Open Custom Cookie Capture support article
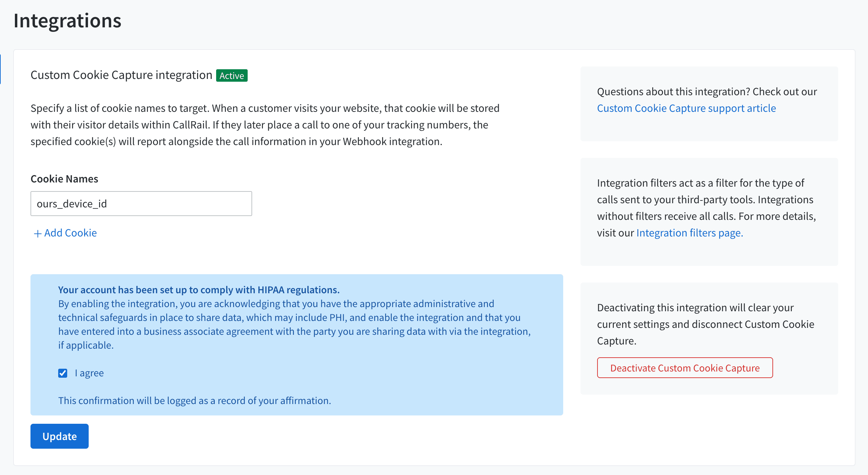Viewport: 868px width, 475px height. click(x=686, y=108)
